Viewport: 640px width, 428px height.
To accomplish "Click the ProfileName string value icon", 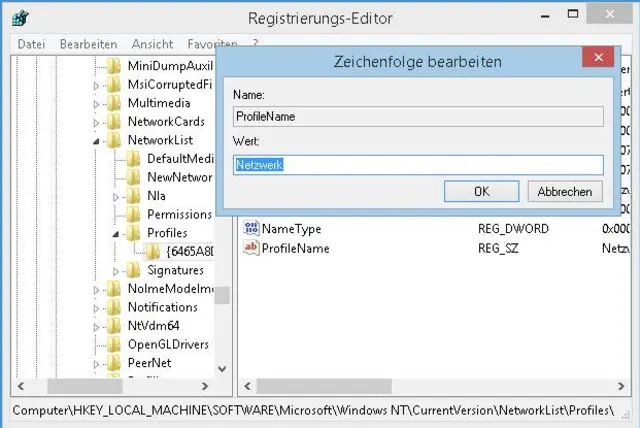I will (x=251, y=248).
